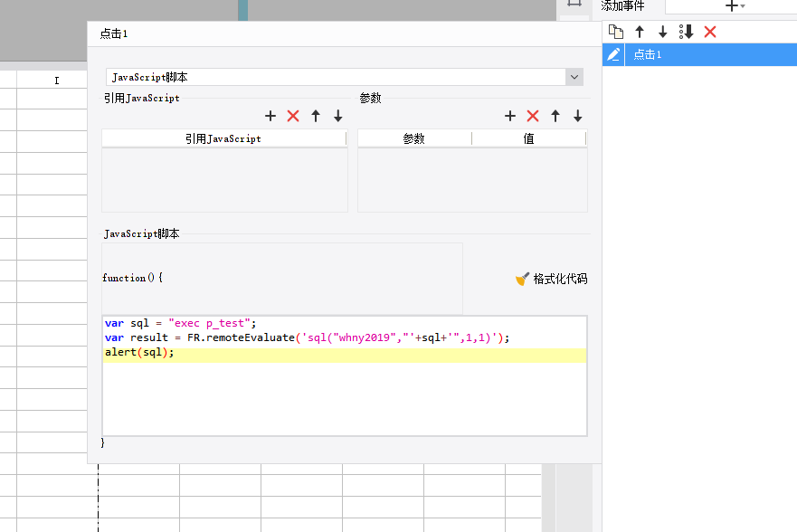This screenshot has width=797, height=532.
Task: Move the 引用JavaScript entry down
Action: point(338,116)
